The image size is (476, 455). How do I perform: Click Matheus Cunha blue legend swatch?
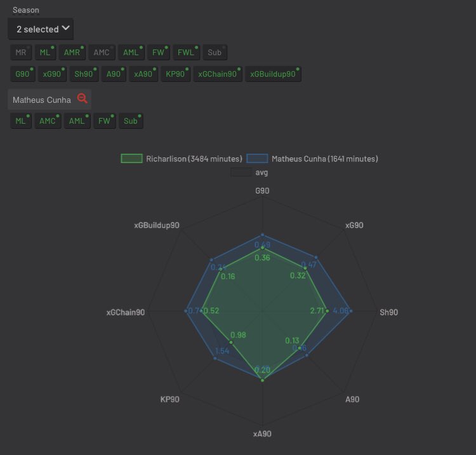(x=257, y=159)
